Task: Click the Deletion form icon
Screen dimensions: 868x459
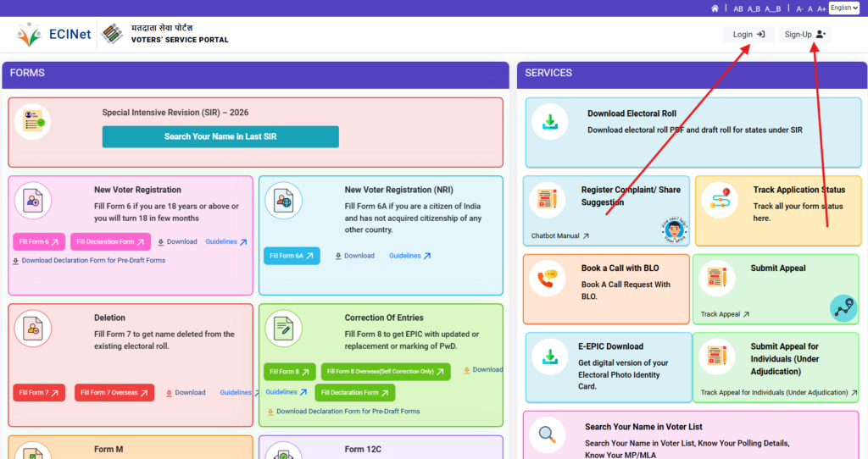Action: [33, 329]
